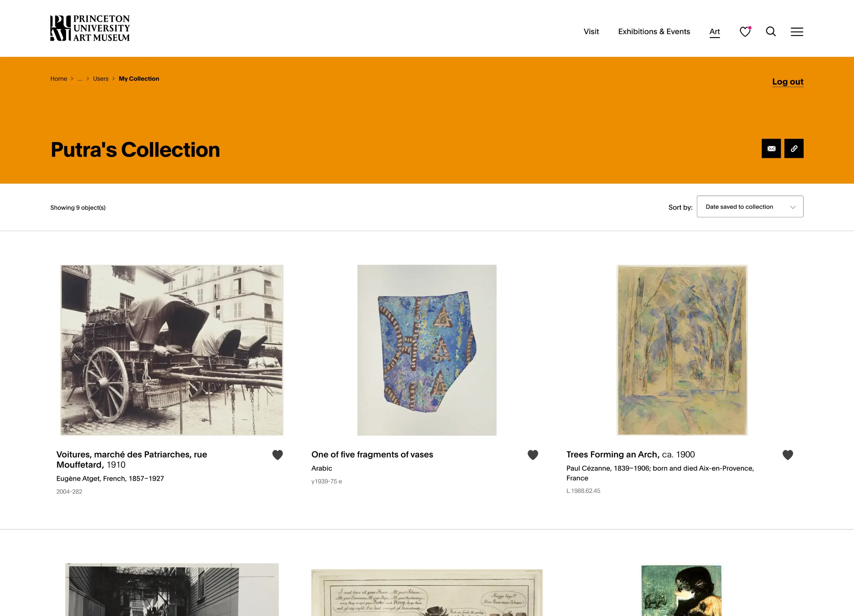
Task: Toggle favorite status on the Atget photograph
Action: point(278,455)
